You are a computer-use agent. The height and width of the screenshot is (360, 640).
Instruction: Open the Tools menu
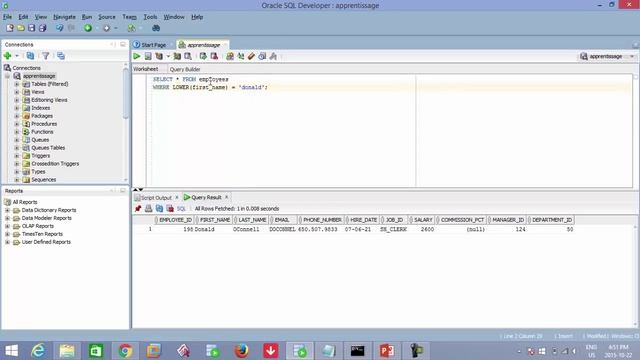point(150,17)
